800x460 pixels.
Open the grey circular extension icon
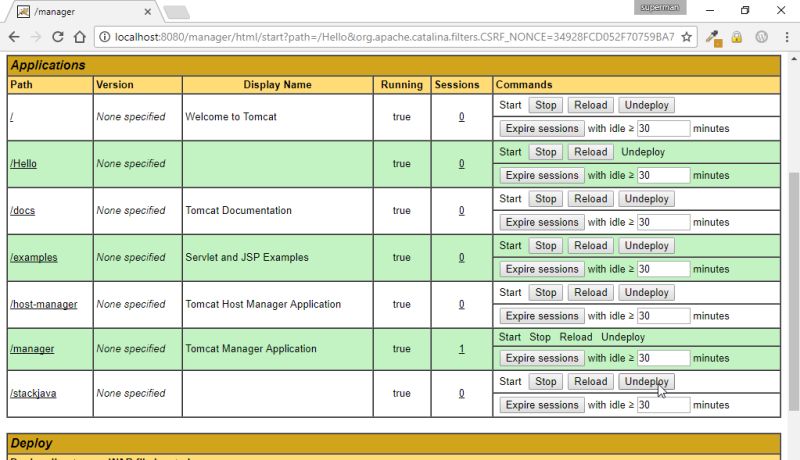[761, 37]
